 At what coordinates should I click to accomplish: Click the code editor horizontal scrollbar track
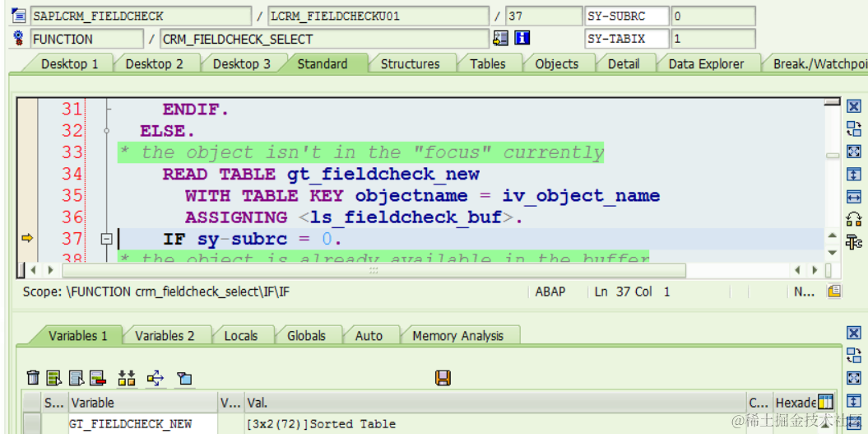374,270
